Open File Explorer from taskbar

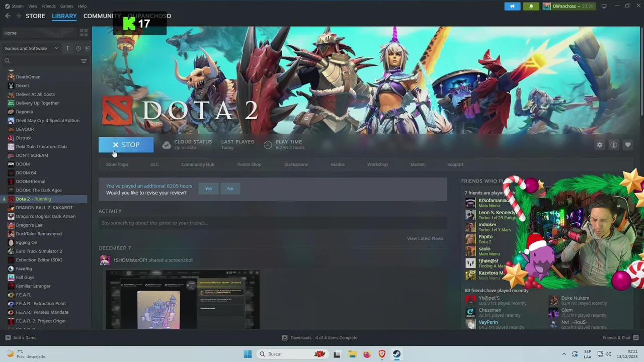352,354
